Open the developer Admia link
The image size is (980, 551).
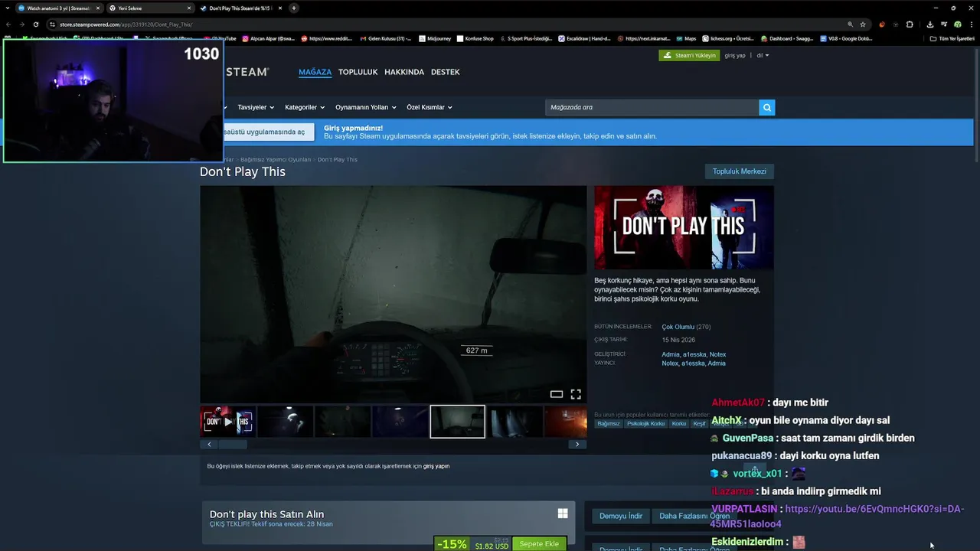(x=671, y=354)
